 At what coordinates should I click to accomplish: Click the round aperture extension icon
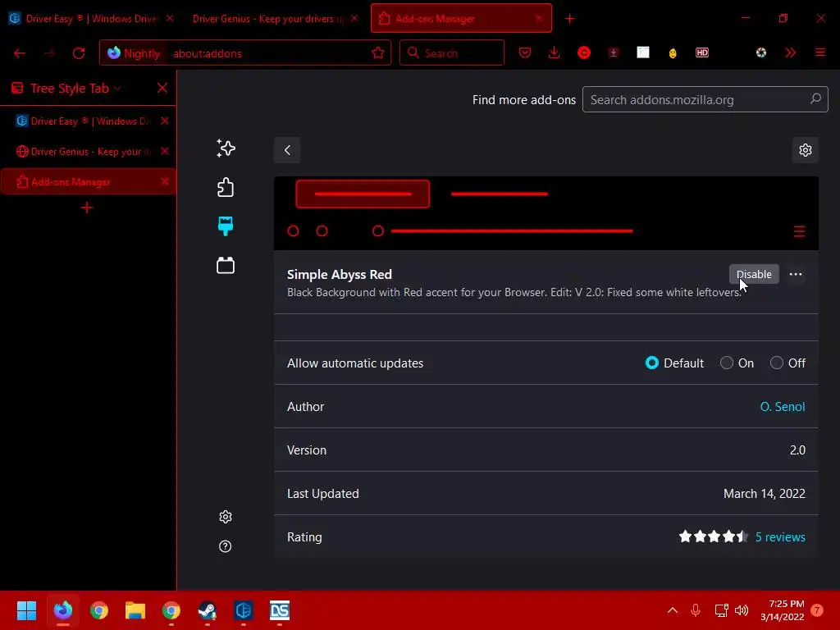[x=760, y=52]
